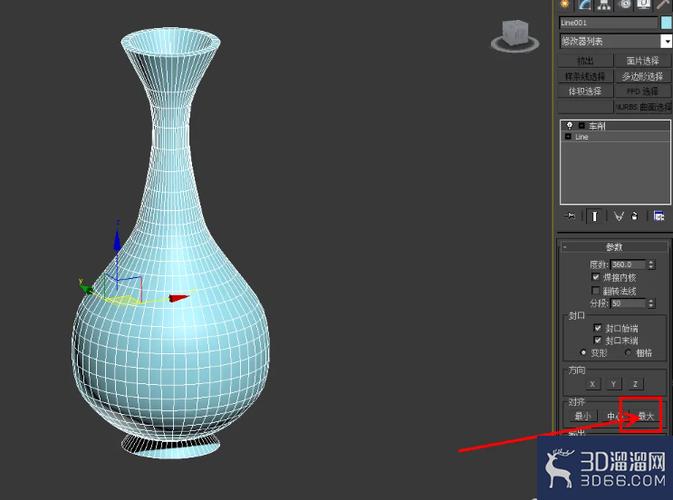Click the green Y axis gizmo arrow

tap(86, 288)
